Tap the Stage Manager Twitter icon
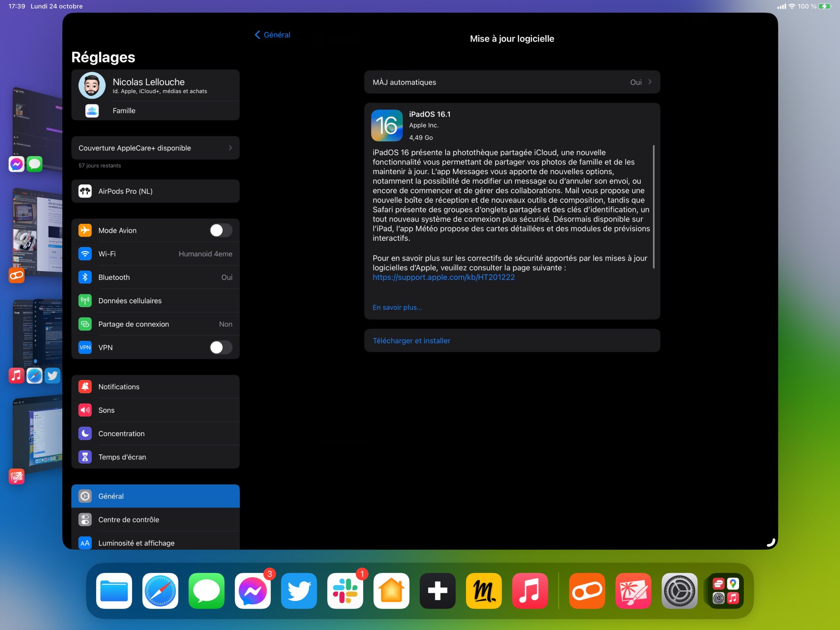Screen dimensions: 840x630 (x=52, y=376)
